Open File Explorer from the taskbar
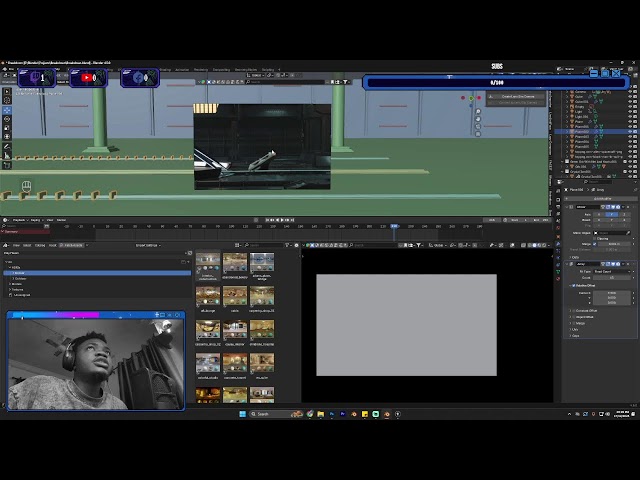This screenshot has height=480, width=640. pyautogui.click(x=321, y=414)
